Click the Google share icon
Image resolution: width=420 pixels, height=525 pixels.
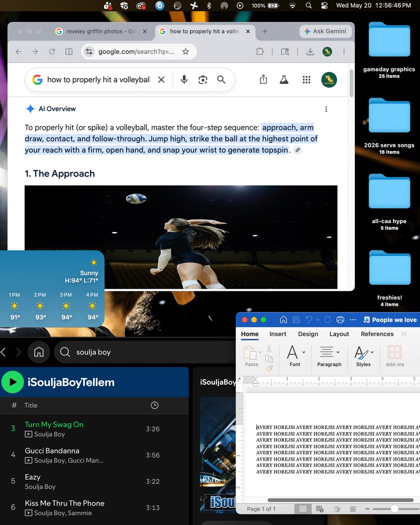pos(263,79)
